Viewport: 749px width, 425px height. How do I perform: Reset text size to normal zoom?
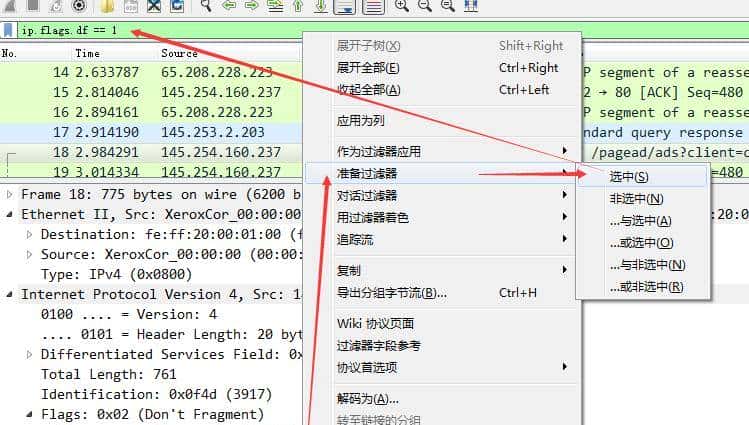point(448,5)
